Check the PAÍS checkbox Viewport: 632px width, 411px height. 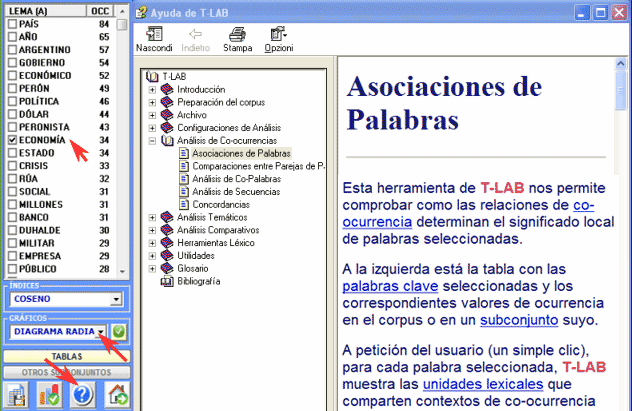click(12, 24)
